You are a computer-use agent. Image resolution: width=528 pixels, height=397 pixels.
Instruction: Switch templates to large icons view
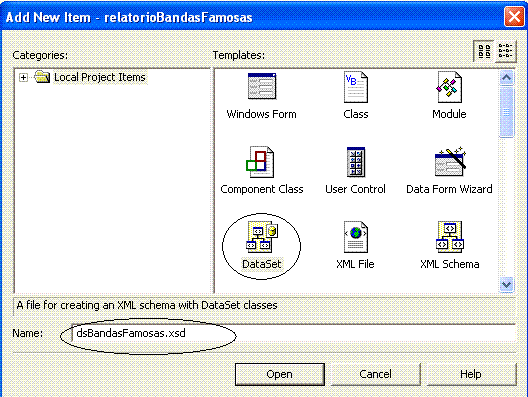click(484, 51)
